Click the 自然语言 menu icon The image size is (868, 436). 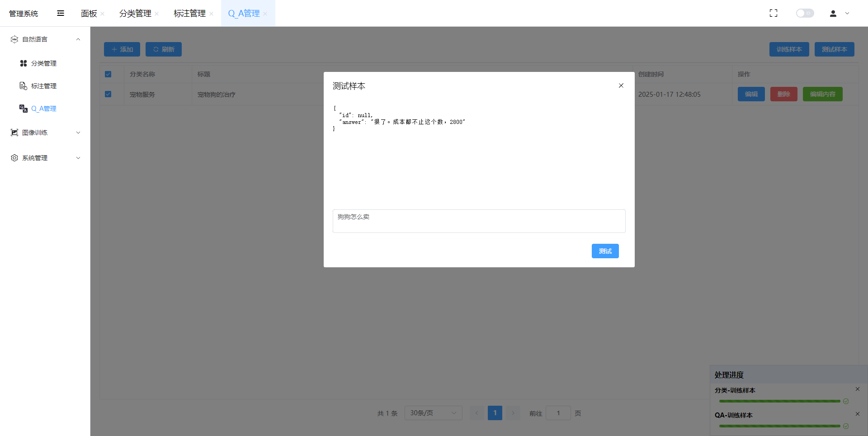click(x=14, y=39)
